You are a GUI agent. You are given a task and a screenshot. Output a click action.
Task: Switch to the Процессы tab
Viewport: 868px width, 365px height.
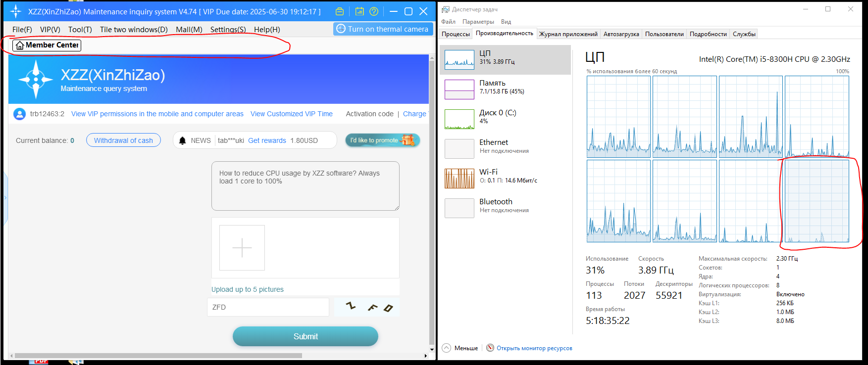[x=456, y=34]
